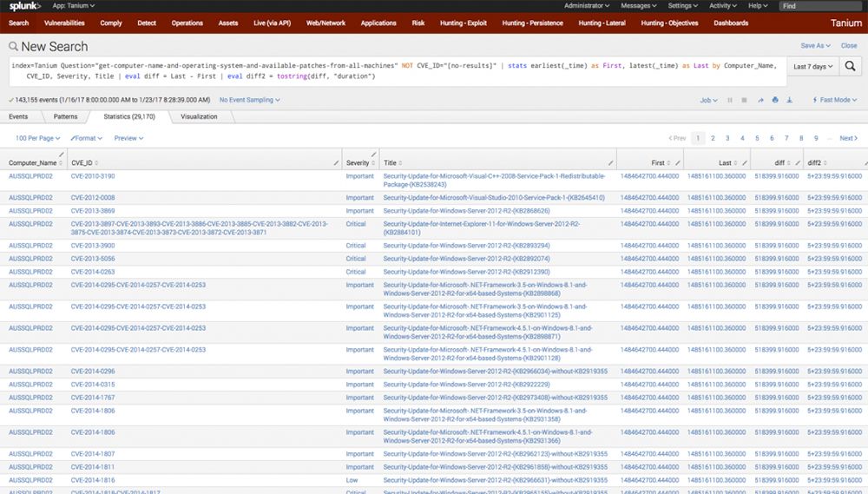Open the Live (via API) menu
This screenshot has height=494, width=868.
(x=272, y=23)
